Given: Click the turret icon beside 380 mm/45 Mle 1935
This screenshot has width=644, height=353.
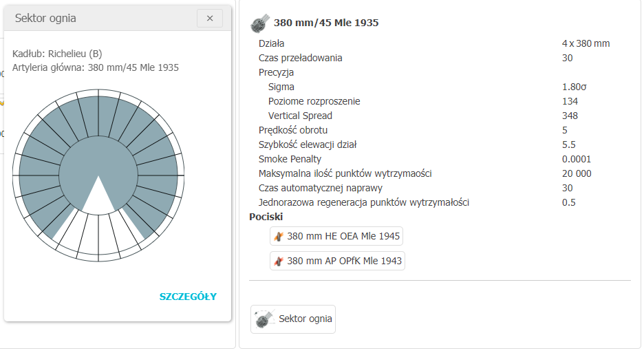Looking at the screenshot, I should point(260,23).
